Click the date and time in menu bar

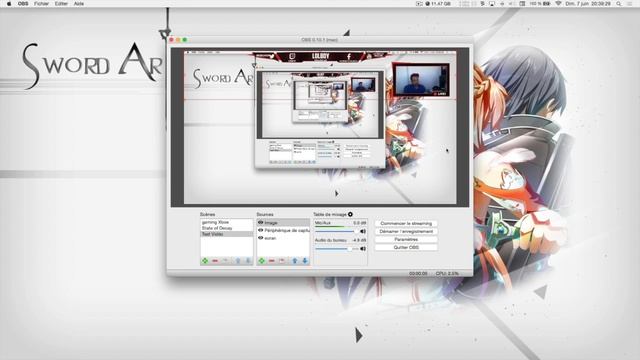pos(588,3)
